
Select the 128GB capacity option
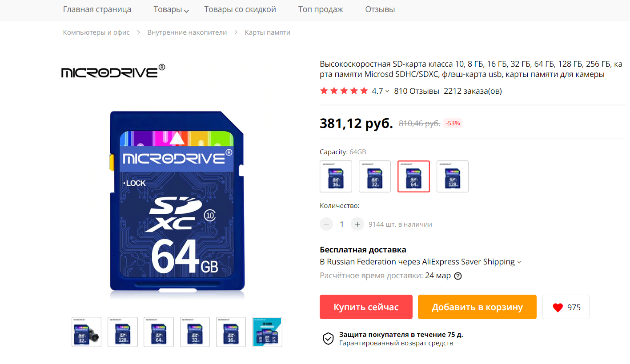[x=453, y=176]
